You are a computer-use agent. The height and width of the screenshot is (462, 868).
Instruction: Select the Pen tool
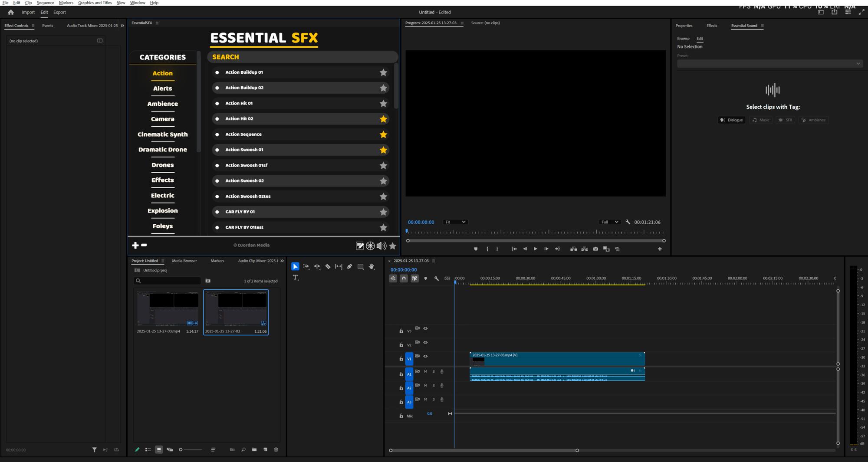[x=349, y=267]
